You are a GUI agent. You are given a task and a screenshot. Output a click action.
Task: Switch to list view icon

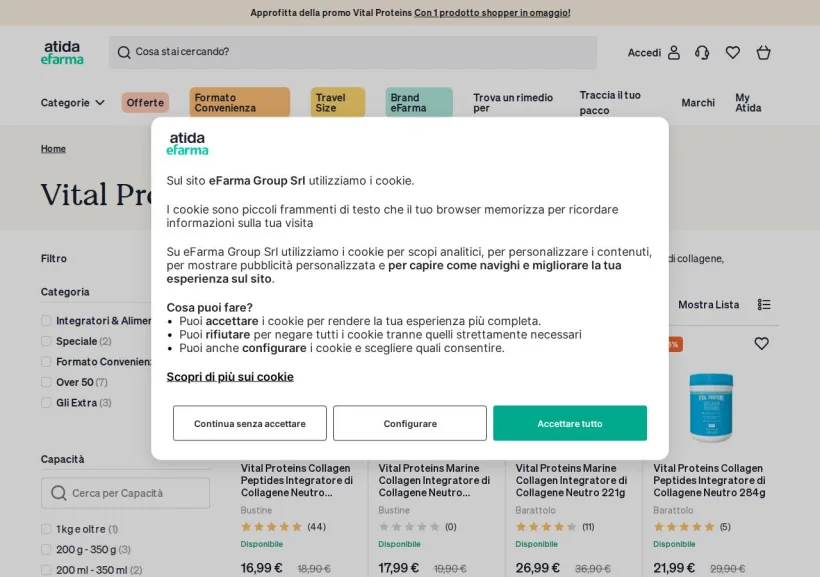click(764, 304)
